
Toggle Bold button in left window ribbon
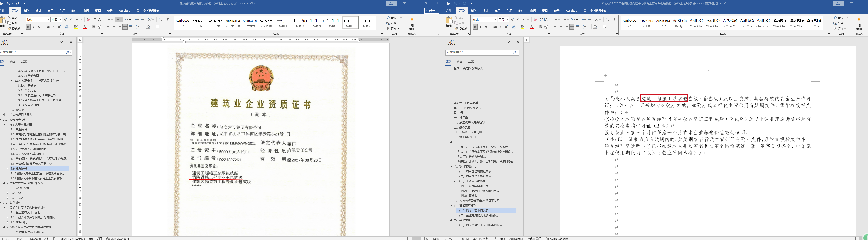coord(28,27)
